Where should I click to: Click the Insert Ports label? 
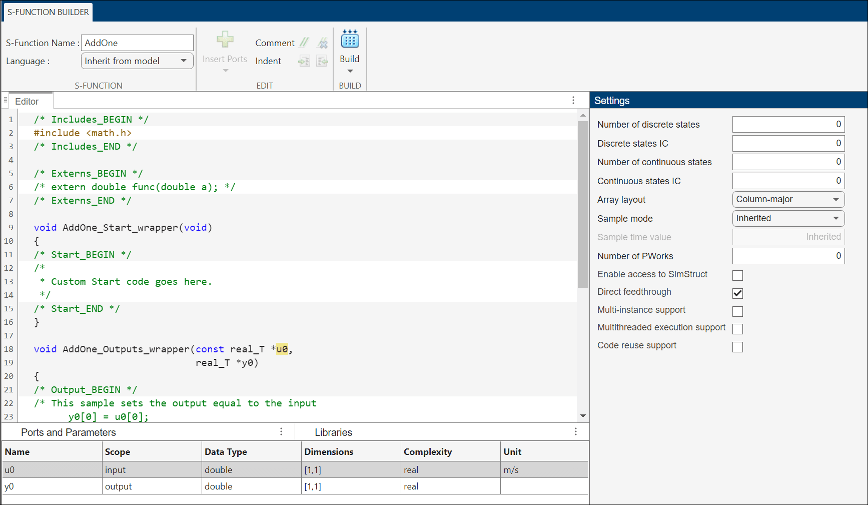coord(225,59)
